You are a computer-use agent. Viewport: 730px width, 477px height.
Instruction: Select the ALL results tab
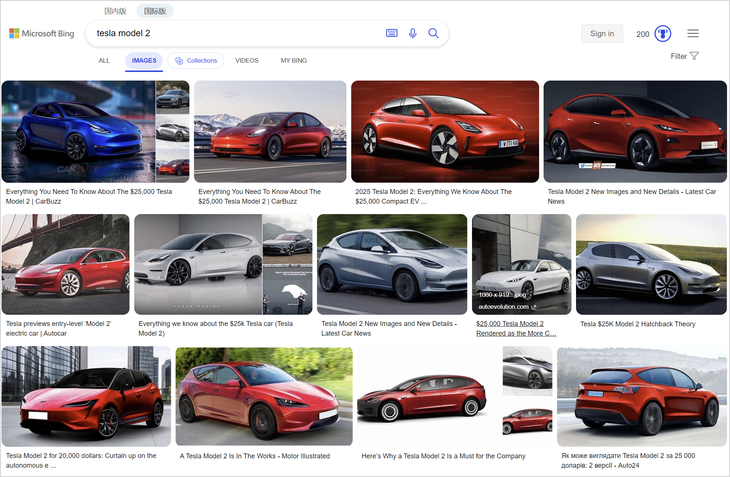(104, 61)
